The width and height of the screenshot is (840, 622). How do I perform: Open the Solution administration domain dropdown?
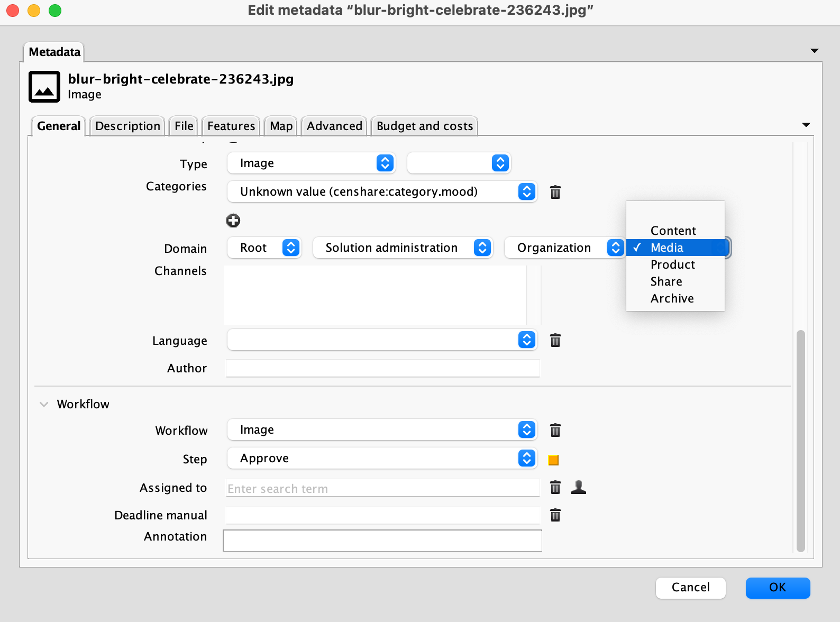click(x=403, y=248)
